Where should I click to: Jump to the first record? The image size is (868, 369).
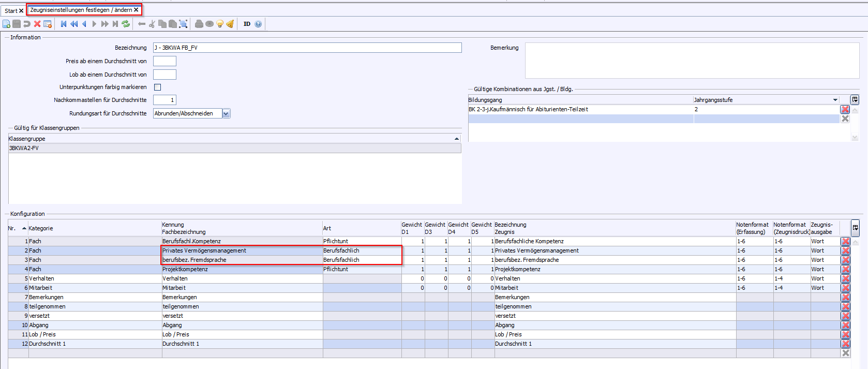coord(64,24)
